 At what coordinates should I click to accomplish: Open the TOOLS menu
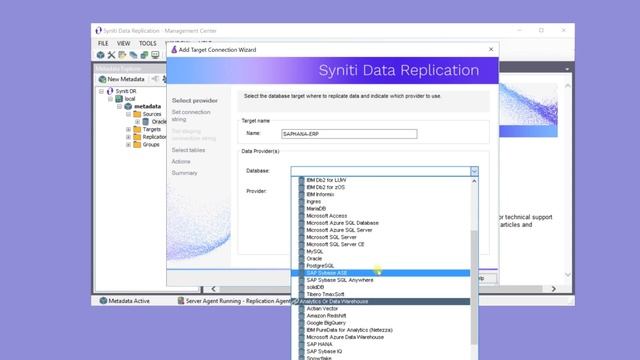[x=148, y=43]
